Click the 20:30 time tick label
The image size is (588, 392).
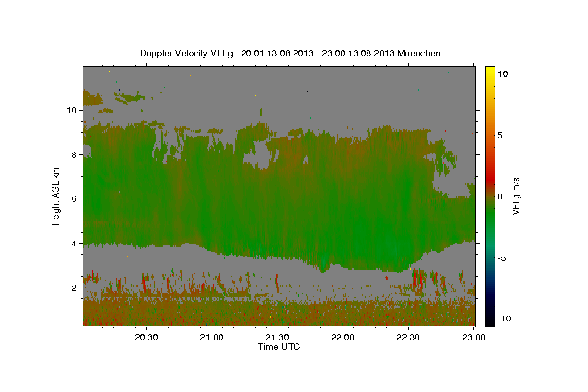pyautogui.click(x=147, y=337)
